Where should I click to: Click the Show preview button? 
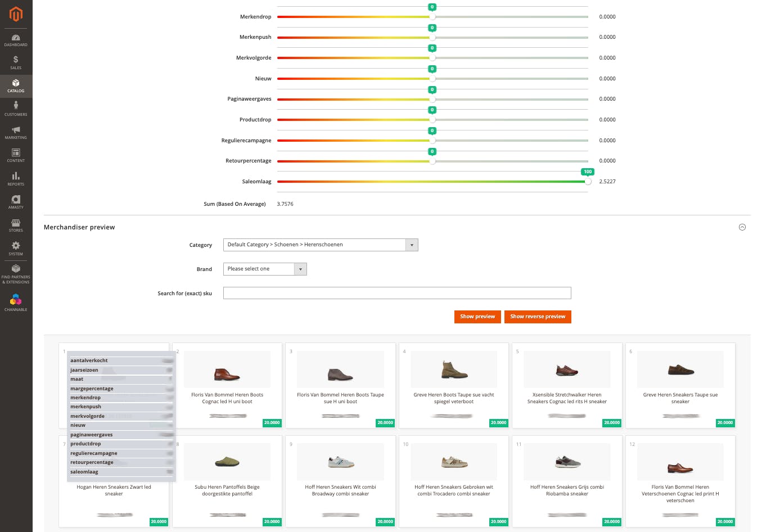coord(477,317)
